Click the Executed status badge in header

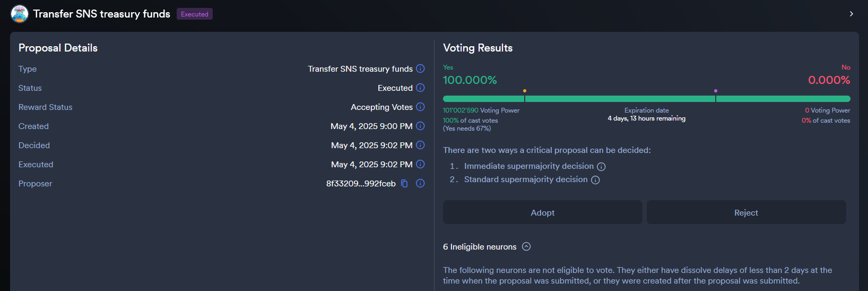(194, 14)
